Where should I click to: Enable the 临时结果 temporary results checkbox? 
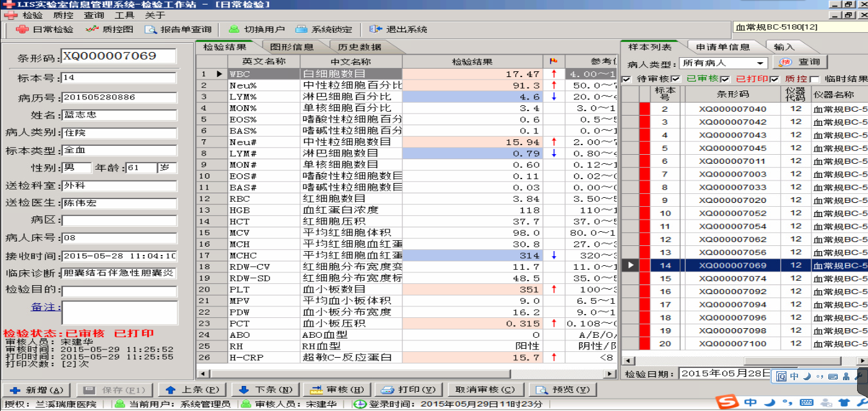pos(815,79)
